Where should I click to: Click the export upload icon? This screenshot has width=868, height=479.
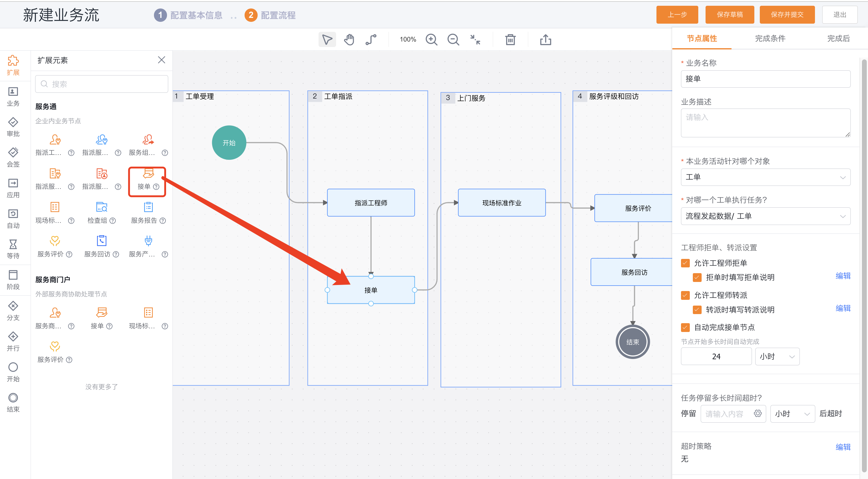tap(546, 39)
